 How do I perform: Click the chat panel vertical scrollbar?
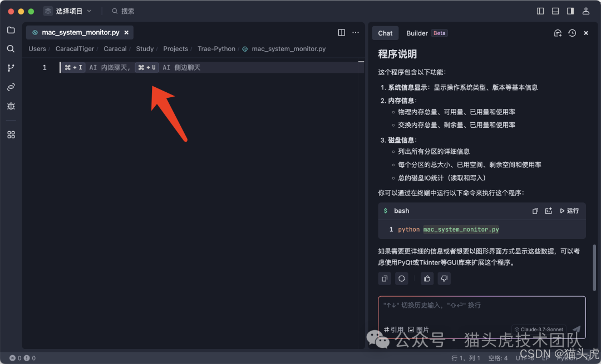click(594, 268)
